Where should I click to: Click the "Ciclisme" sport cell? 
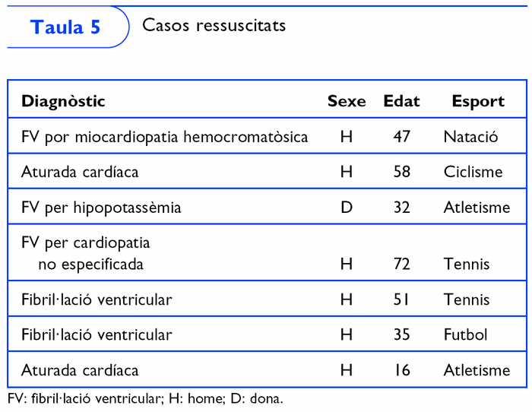tap(473, 172)
